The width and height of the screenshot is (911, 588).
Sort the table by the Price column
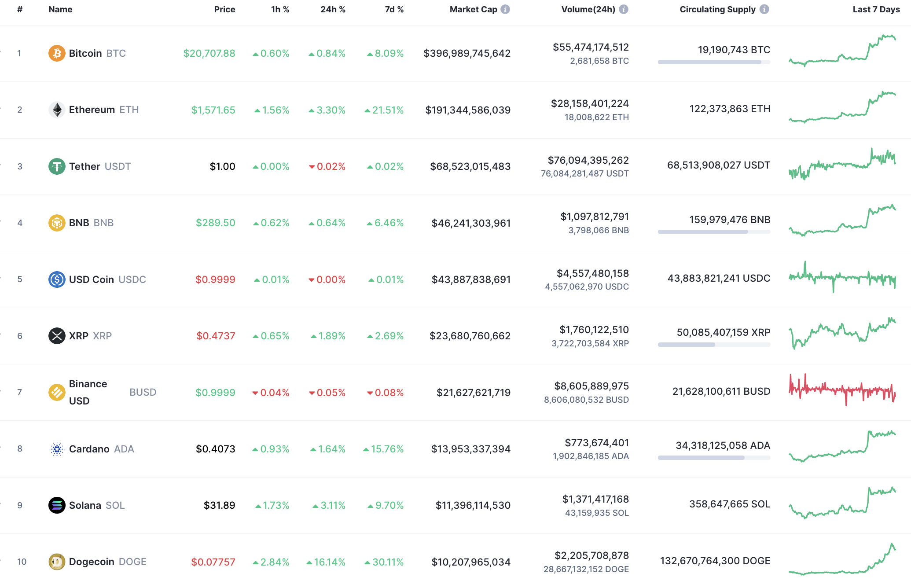pos(224,9)
